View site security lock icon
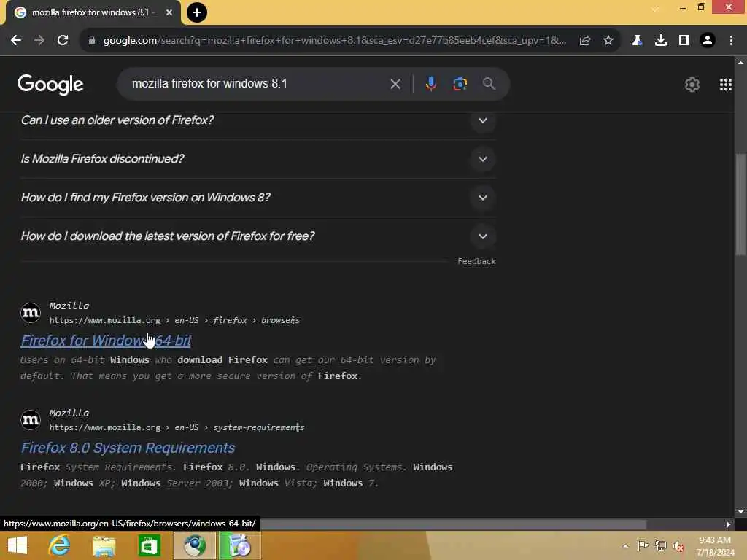 (x=92, y=41)
